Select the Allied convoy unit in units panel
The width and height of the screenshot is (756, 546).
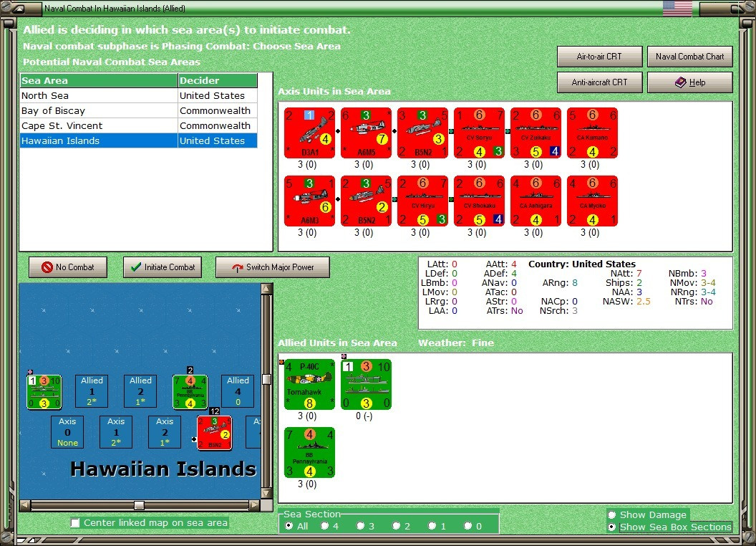(366, 384)
